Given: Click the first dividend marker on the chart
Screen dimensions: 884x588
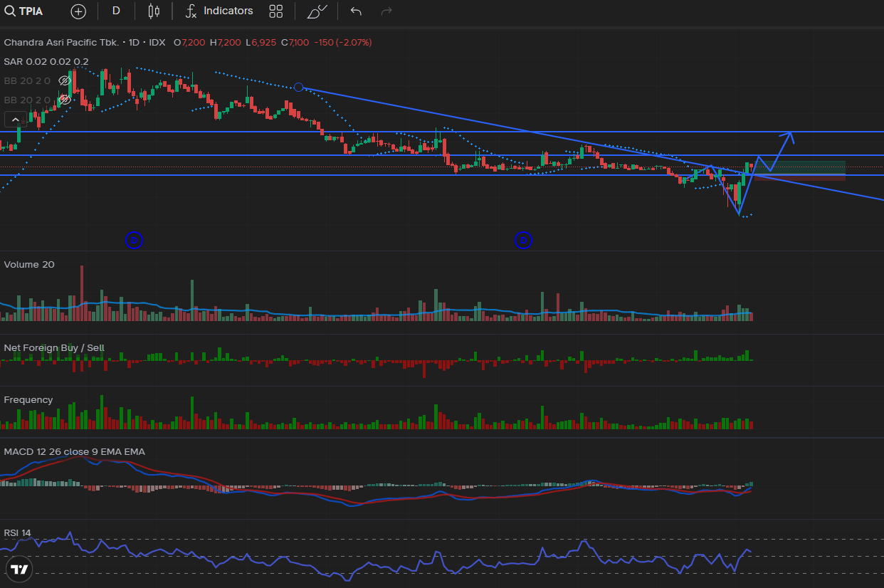Looking at the screenshot, I should 135,241.
